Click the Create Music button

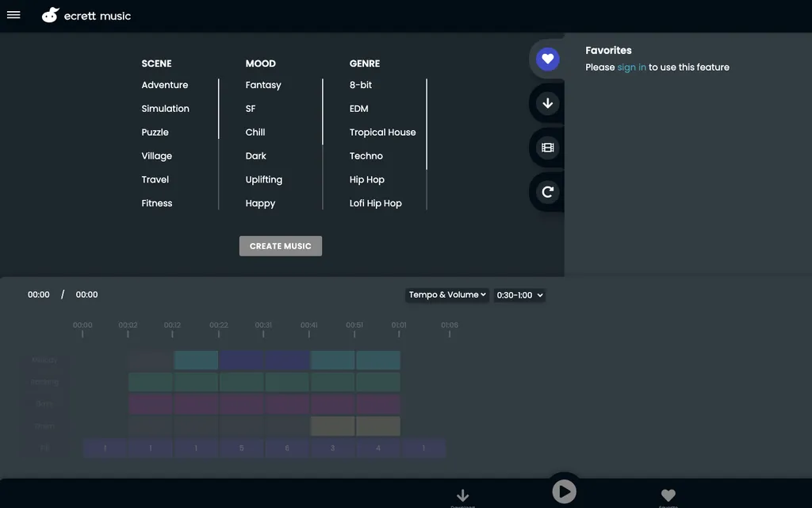tap(281, 246)
